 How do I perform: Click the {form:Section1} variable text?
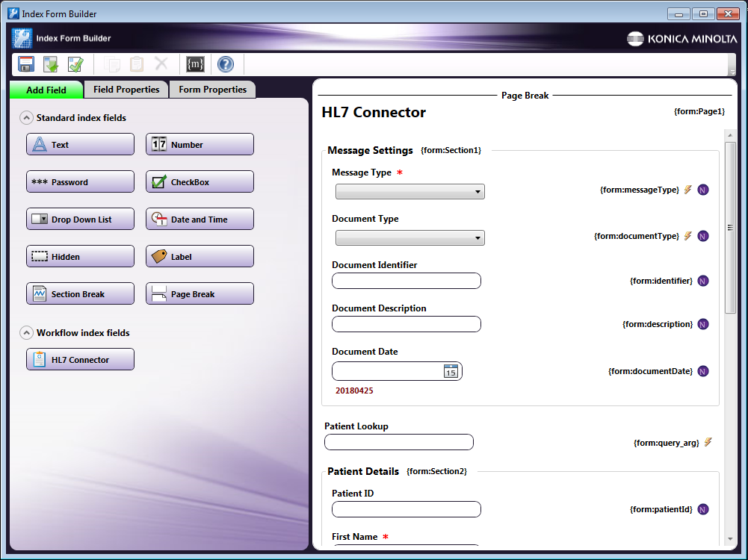[x=451, y=150]
